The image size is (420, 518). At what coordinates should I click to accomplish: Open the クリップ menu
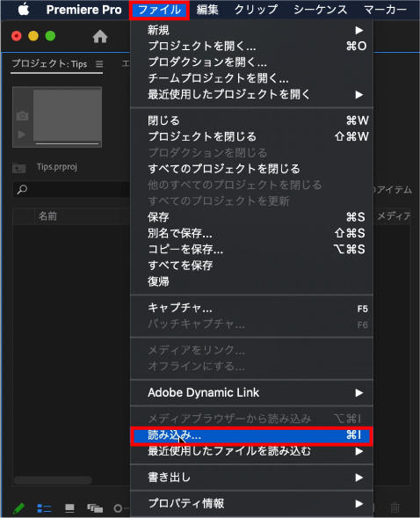pos(256,10)
